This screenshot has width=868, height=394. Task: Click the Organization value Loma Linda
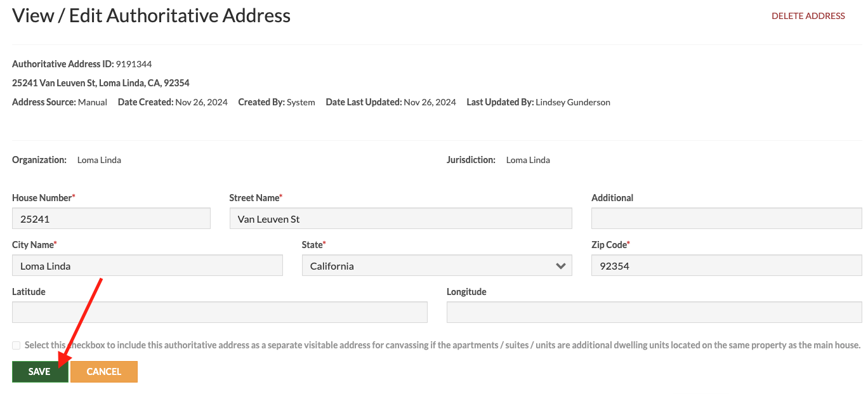(x=99, y=160)
